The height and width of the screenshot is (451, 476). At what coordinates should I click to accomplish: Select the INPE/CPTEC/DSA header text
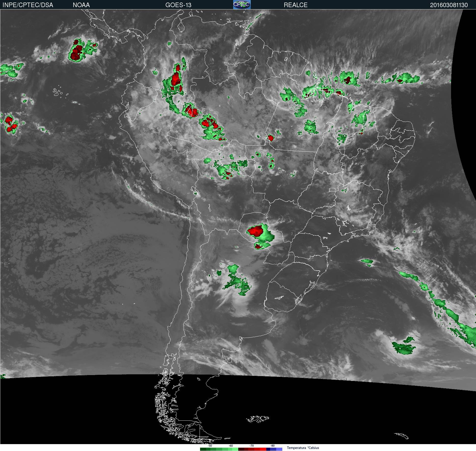coord(28,5)
